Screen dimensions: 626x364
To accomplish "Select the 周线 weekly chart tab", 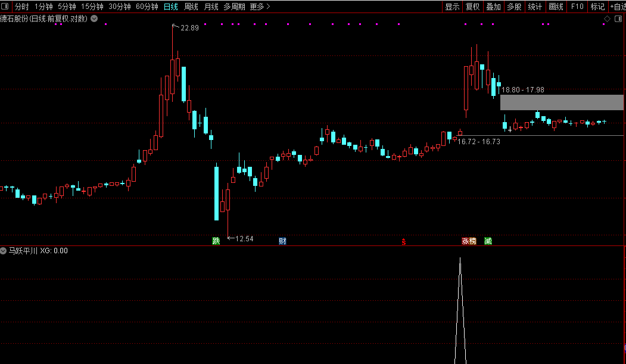I will (191, 7).
